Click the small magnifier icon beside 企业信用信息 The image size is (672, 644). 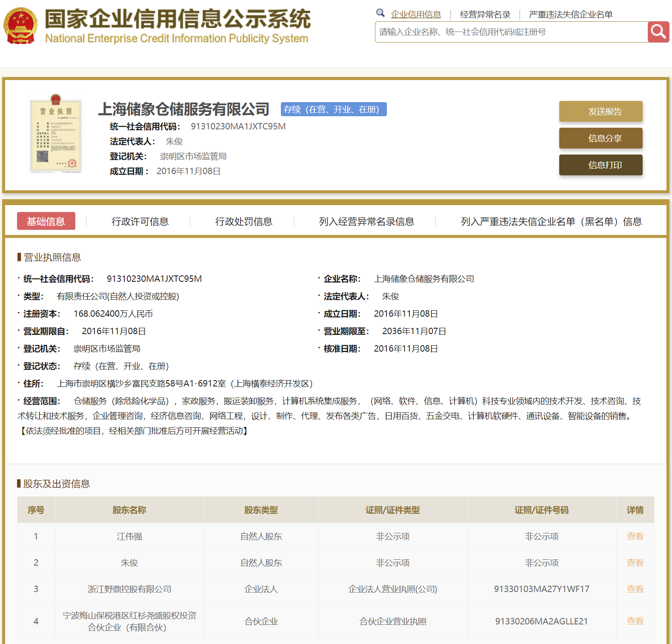380,13
